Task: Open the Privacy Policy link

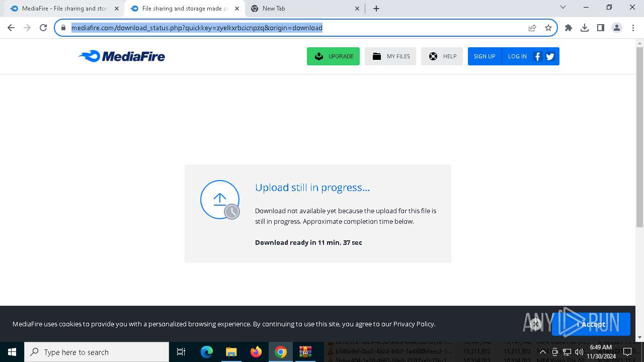Action: pyautogui.click(x=414, y=324)
